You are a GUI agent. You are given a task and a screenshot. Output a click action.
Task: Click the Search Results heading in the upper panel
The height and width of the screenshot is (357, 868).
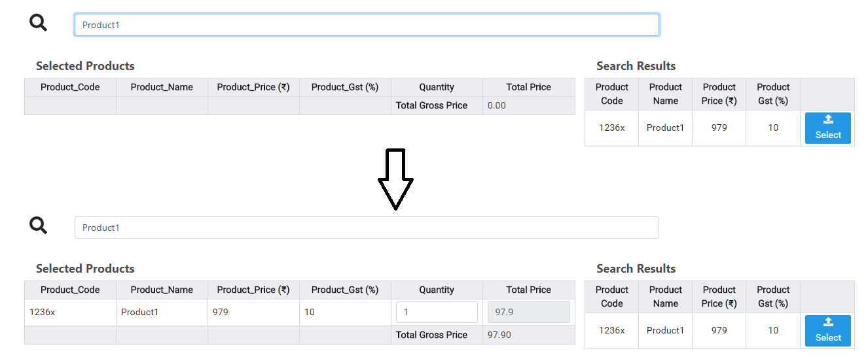(636, 66)
